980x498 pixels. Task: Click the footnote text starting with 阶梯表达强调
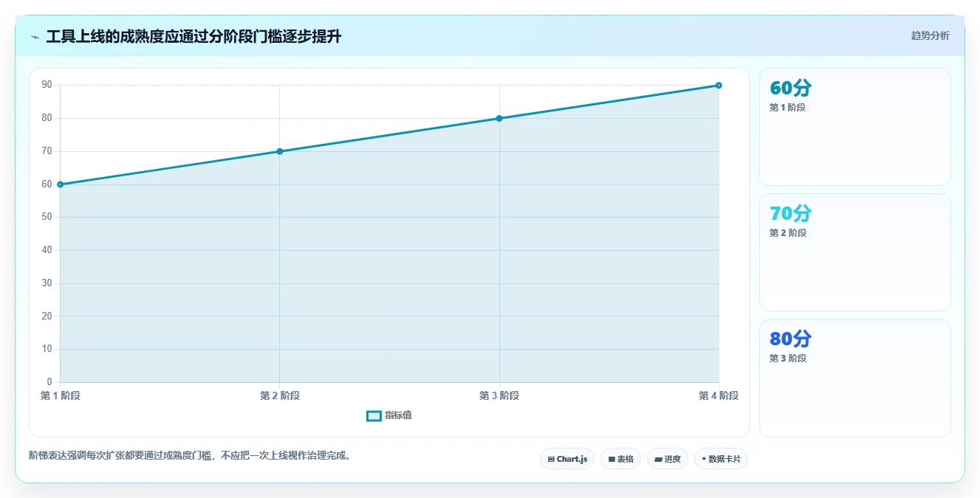click(x=191, y=456)
